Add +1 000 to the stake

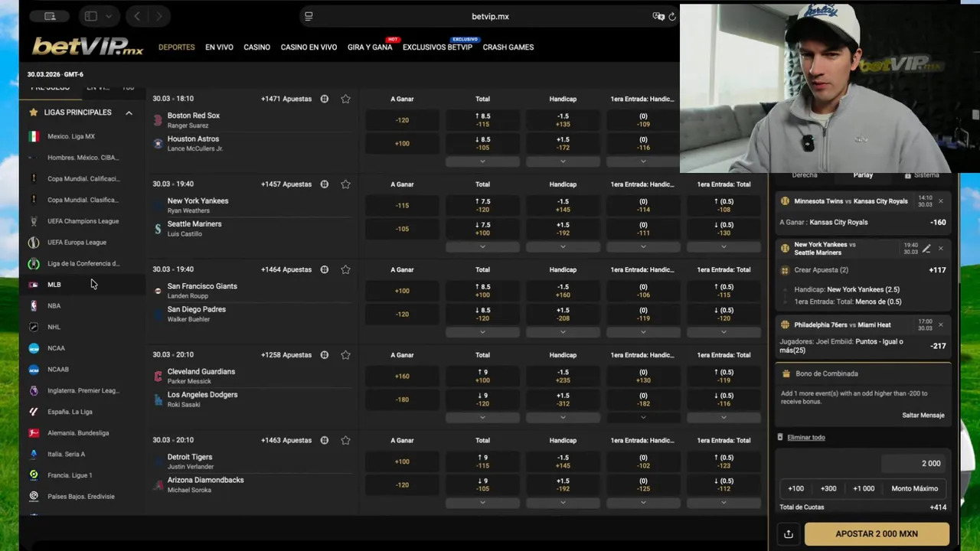click(864, 488)
